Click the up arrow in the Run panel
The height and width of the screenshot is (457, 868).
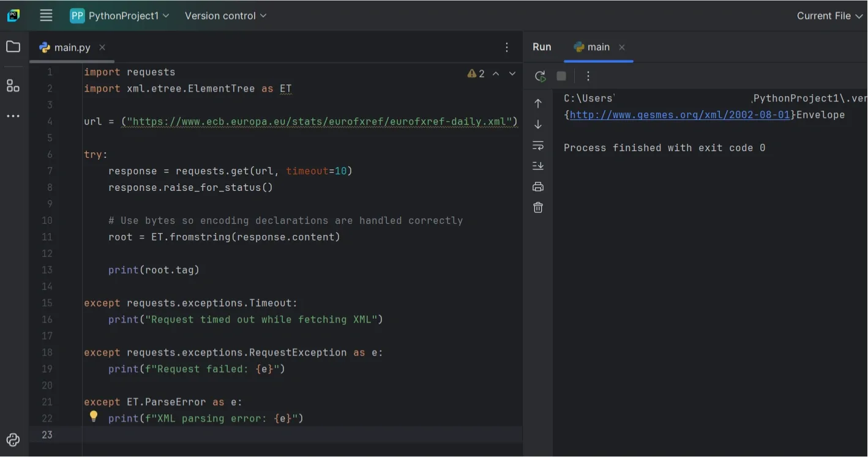537,103
